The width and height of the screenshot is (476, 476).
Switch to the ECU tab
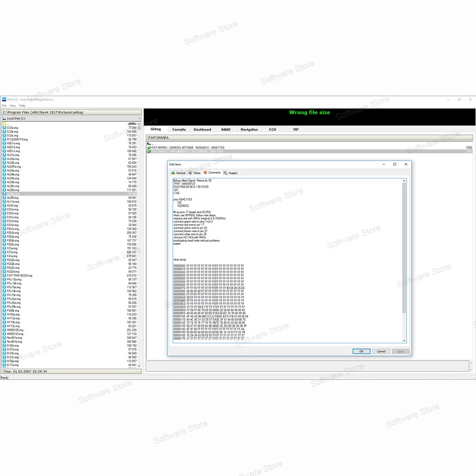point(273,129)
